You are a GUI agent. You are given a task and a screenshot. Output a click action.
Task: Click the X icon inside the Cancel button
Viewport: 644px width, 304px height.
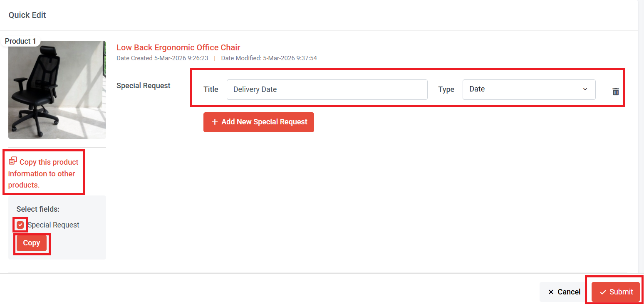pos(551,292)
